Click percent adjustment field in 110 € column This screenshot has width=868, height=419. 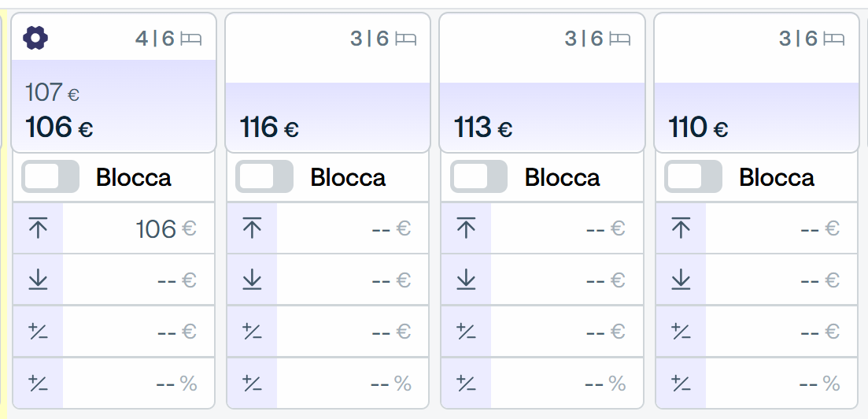[781, 383]
